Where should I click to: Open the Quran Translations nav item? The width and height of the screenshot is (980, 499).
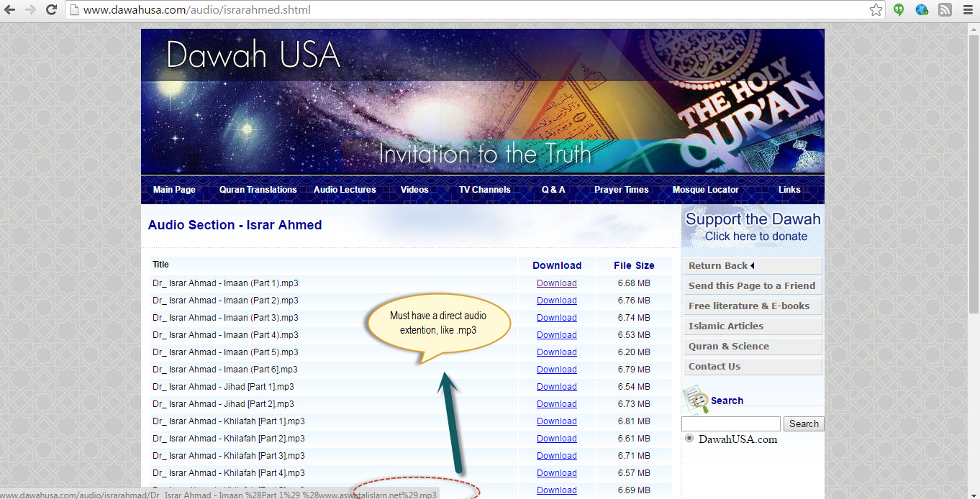pyautogui.click(x=258, y=190)
